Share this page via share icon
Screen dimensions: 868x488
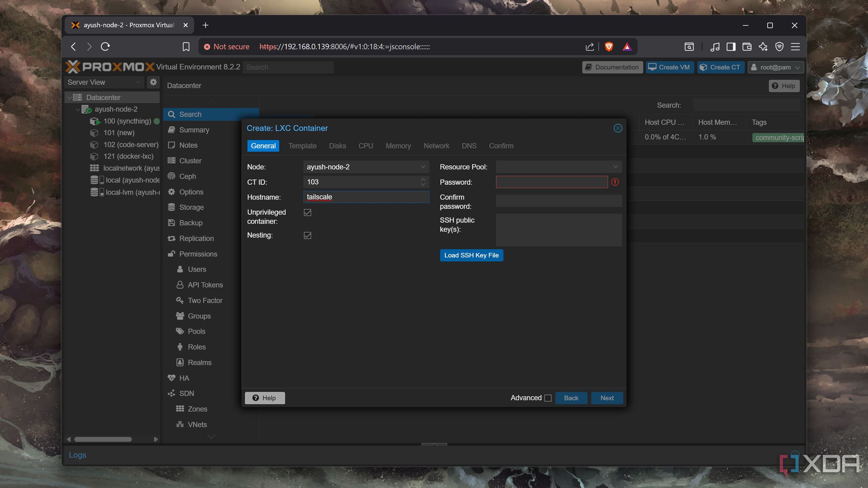[x=590, y=47]
